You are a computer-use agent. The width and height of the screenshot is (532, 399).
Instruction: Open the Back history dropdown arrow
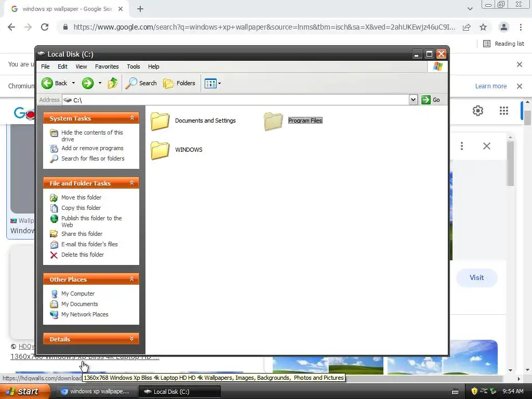[73, 83]
